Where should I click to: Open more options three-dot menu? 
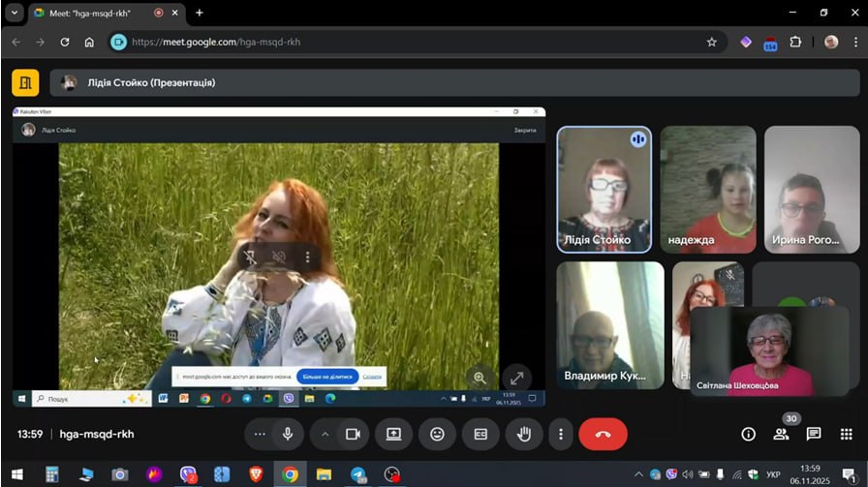point(561,435)
